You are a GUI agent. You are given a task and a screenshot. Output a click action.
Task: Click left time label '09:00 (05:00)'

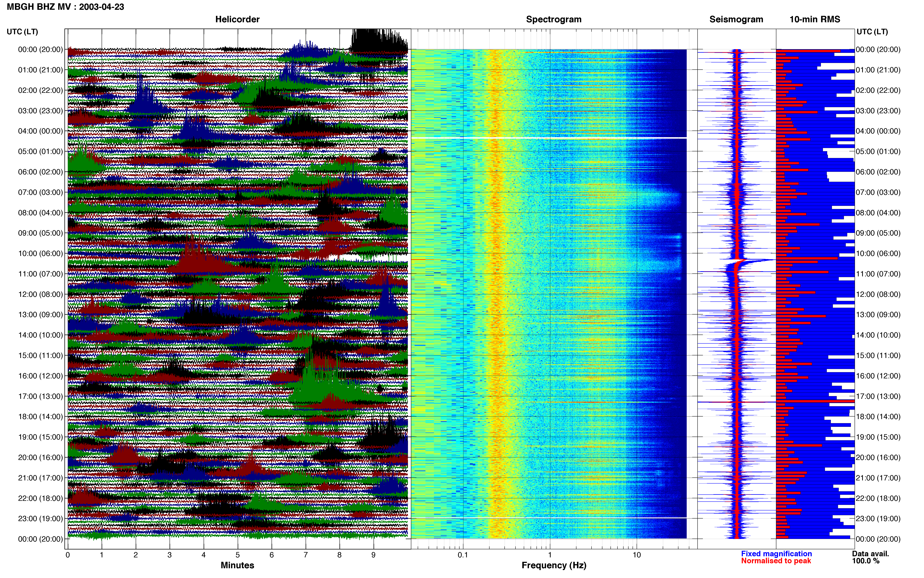[40, 233]
